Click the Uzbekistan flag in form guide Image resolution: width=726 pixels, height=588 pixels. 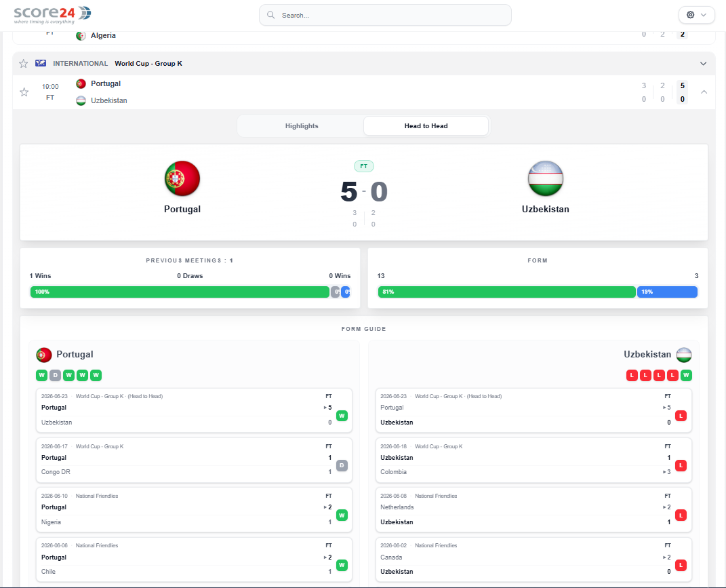coord(684,355)
